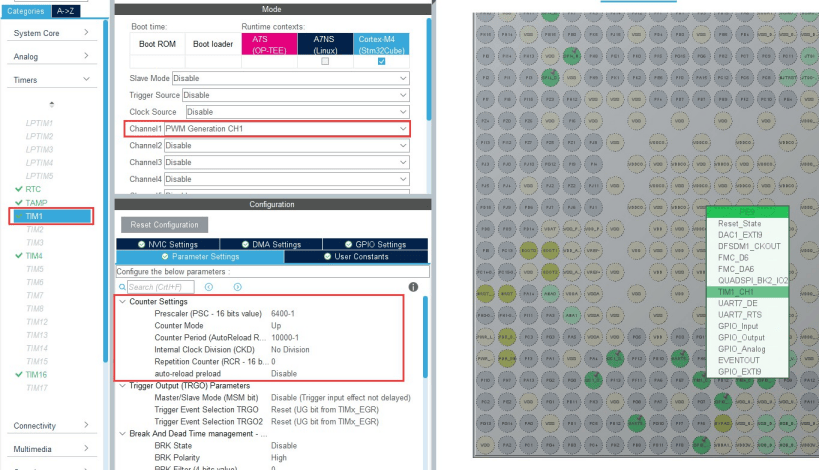Open the Clock Source dropdown

click(298, 112)
